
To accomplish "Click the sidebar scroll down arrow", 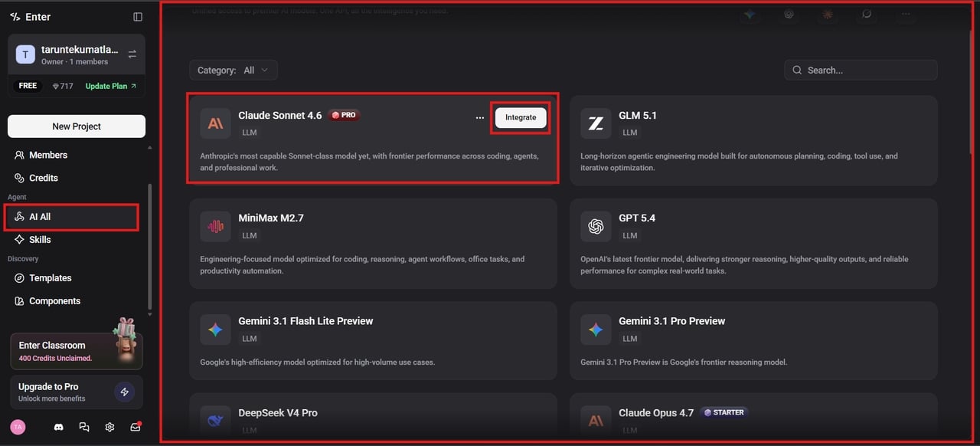I will point(150,314).
